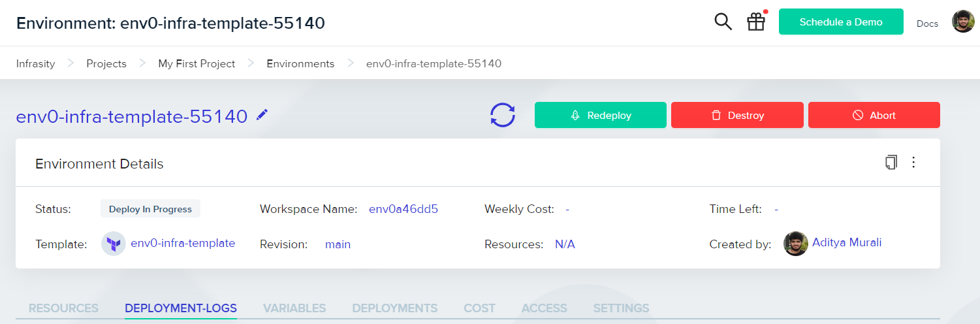
Task: Click env0-infra-template-55140 breadcrumb text
Action: click(434, 63)
